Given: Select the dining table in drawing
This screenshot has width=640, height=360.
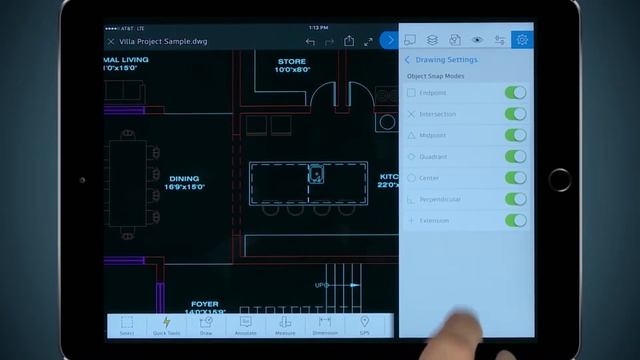Looking at the screenshot, I should [x=128, y=183].
